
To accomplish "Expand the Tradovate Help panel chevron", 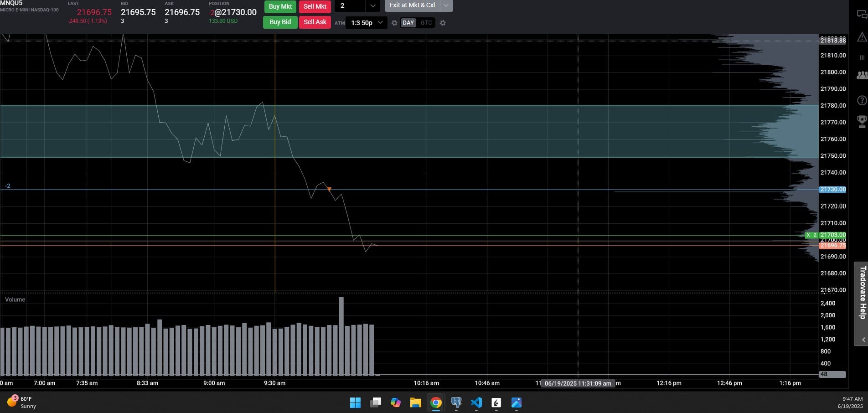I will pos(863,340).
